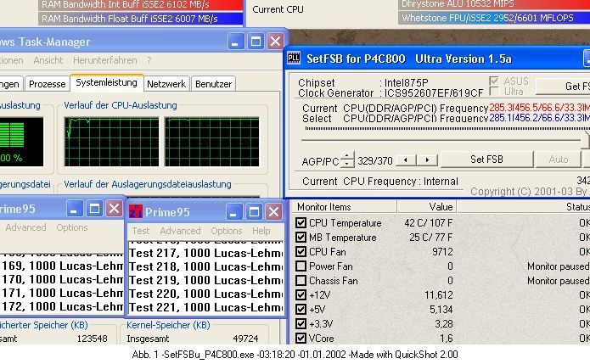Click the first CPU usage history graph
Image resolution: width=590 pixels, height=364 pixels.
coord(112,142)
